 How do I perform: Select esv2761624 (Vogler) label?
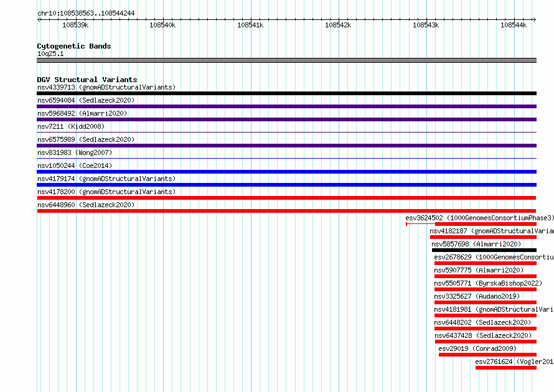(x=514, y=362)
